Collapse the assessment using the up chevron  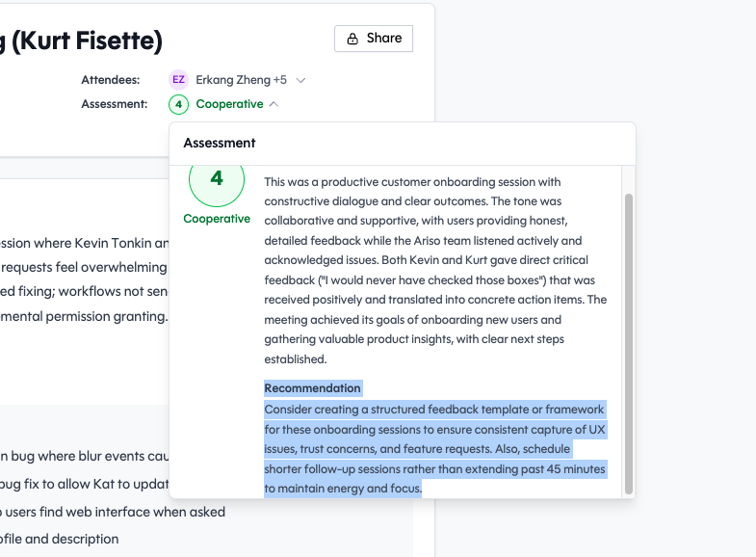point(274,104)
